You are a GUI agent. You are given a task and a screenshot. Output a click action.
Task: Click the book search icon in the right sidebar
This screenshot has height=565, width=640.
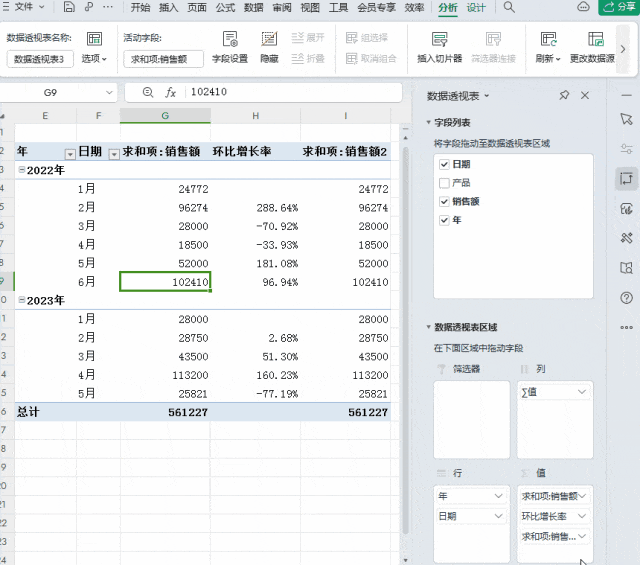pyautogui.click(x=627, y=268)
